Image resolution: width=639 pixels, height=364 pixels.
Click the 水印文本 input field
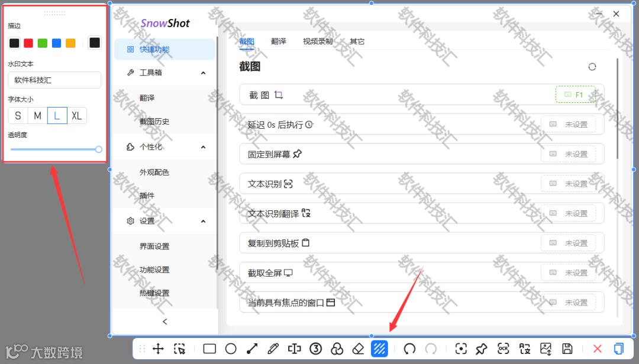[54, 80]
